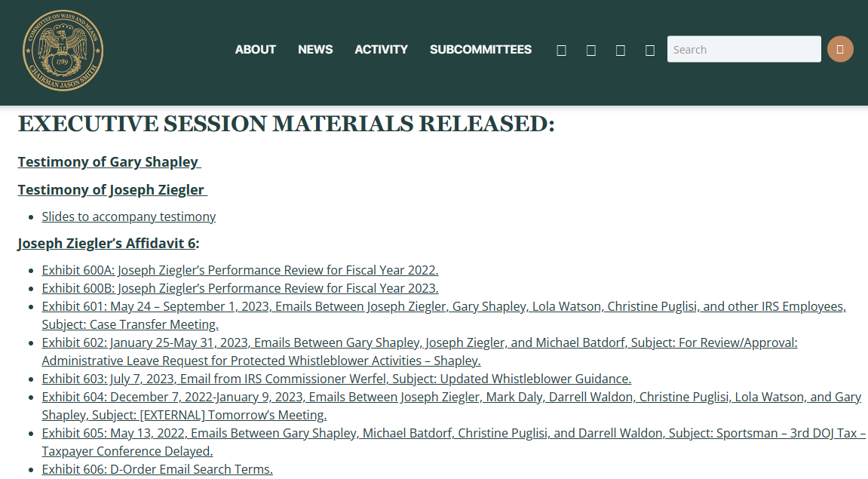Click the fourth social media icon beside search box

651,51
